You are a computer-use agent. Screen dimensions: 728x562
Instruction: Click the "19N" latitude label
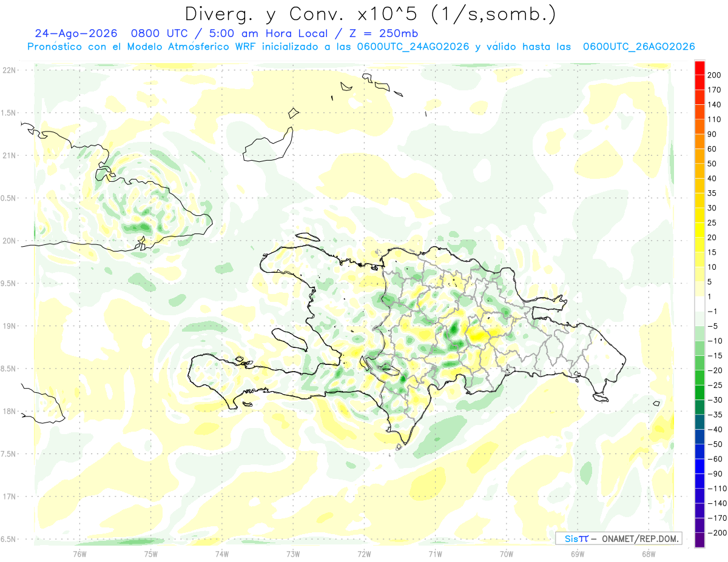9,326
